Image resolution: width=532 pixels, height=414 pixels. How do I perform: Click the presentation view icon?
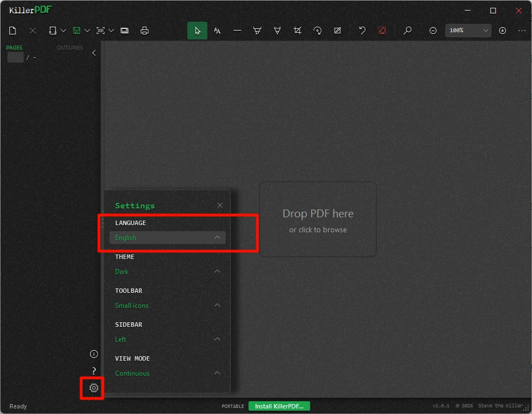point(125,31)
